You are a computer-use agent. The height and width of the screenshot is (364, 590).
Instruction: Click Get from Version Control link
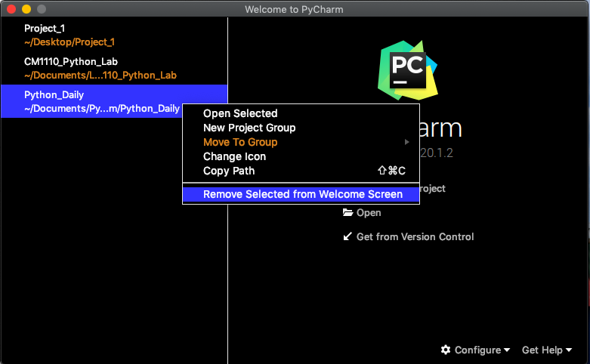coord(415,237)
